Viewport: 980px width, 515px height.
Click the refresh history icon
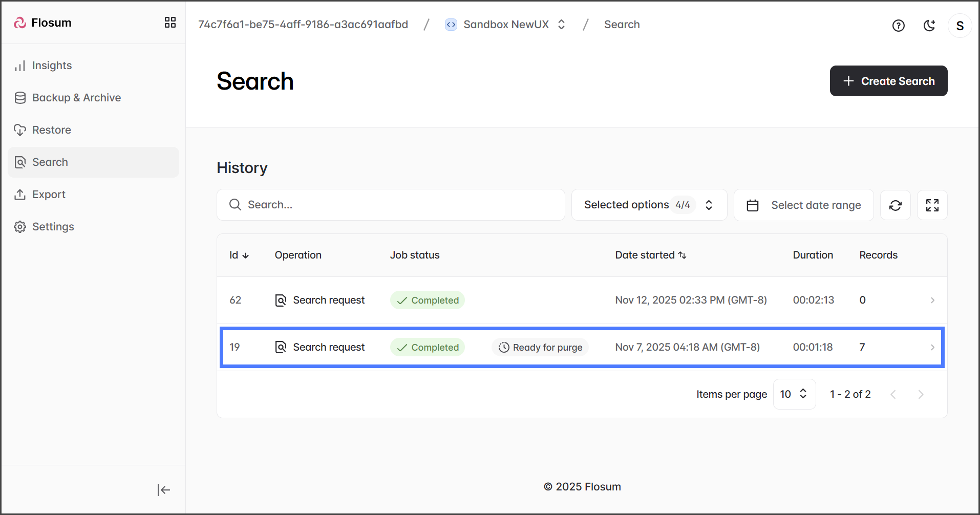pos(895,205)
